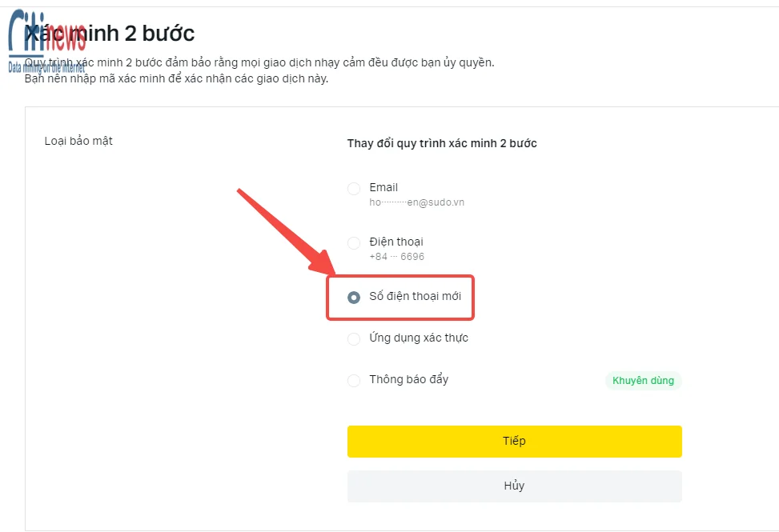The image size is (779, 532).
Task: Click the masked phone number ending 6696
Action: pos(396,257)
